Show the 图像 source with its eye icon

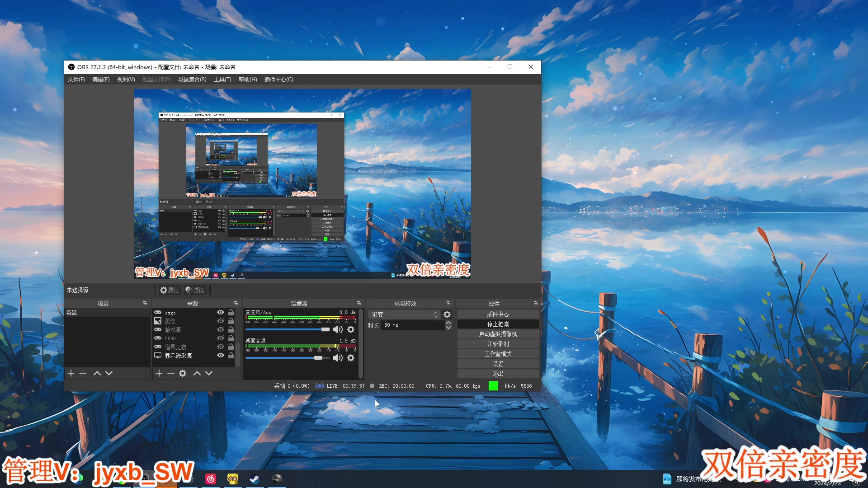click(x=221, y=321)
